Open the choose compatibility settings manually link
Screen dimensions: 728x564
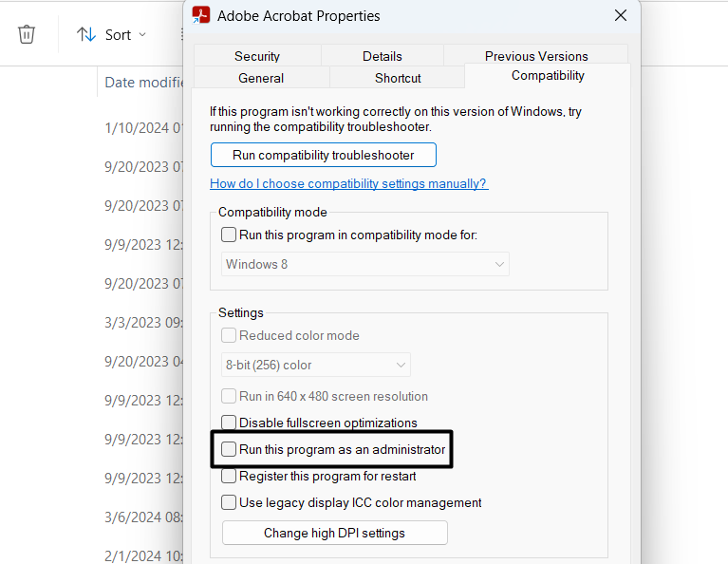[x=348, y=183]
